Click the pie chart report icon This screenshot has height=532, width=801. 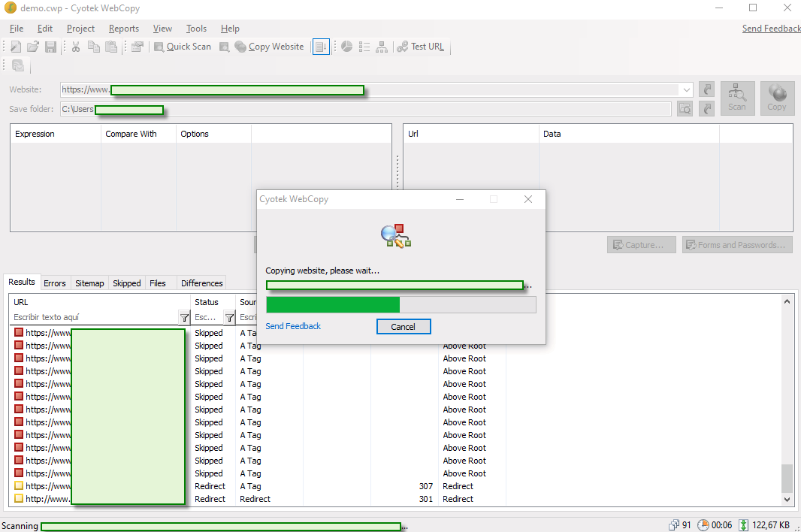point(347,47)
